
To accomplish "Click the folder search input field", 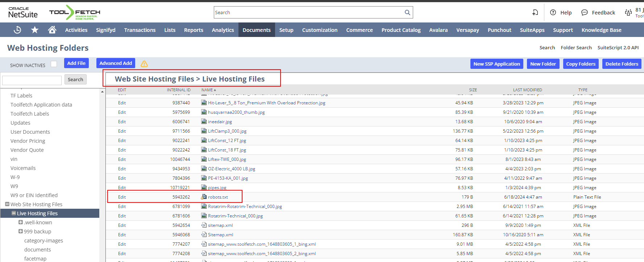I will 32,80.
